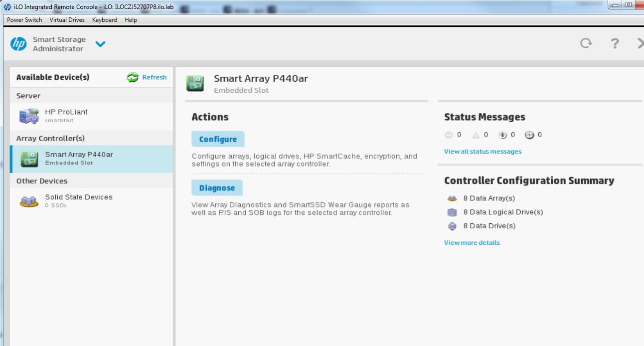Expand the Smart Storage Administrator dropdown arrow

(100, 44)
